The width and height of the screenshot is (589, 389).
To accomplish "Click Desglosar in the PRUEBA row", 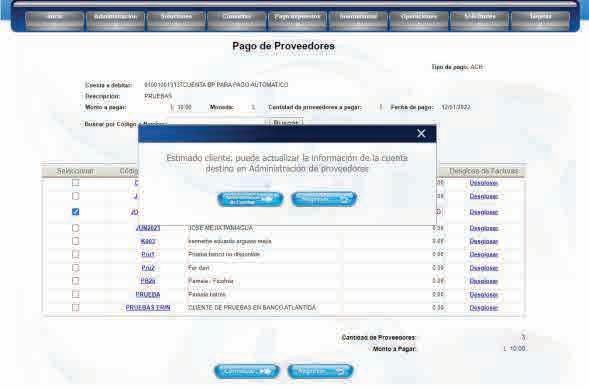I will point(484,295).
